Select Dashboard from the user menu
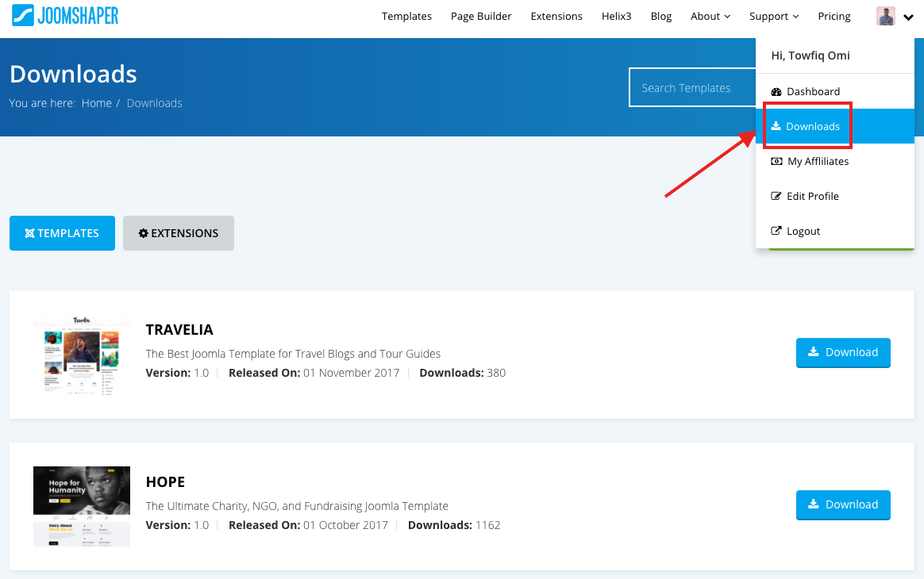Viewport: 924px width, 579px height. (x=835, y=91)
